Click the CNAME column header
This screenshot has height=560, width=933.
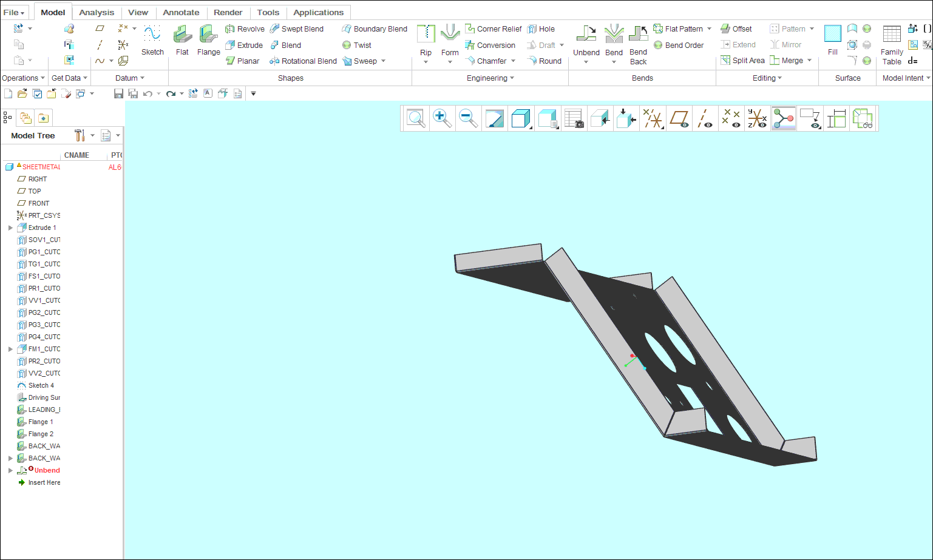coord(76,155)
